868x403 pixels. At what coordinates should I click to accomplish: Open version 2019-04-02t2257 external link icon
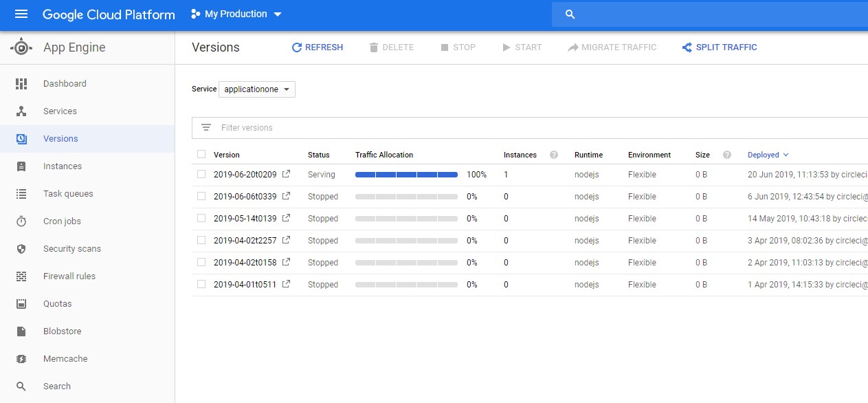coord(287,240)
